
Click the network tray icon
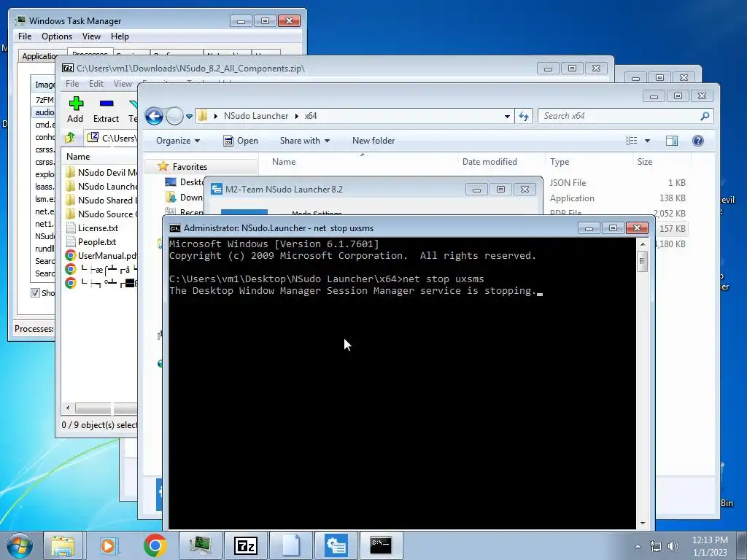tap(656, 546)
